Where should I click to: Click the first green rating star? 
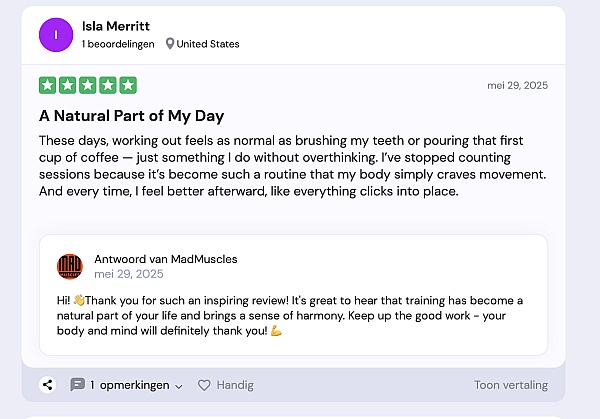48,86
